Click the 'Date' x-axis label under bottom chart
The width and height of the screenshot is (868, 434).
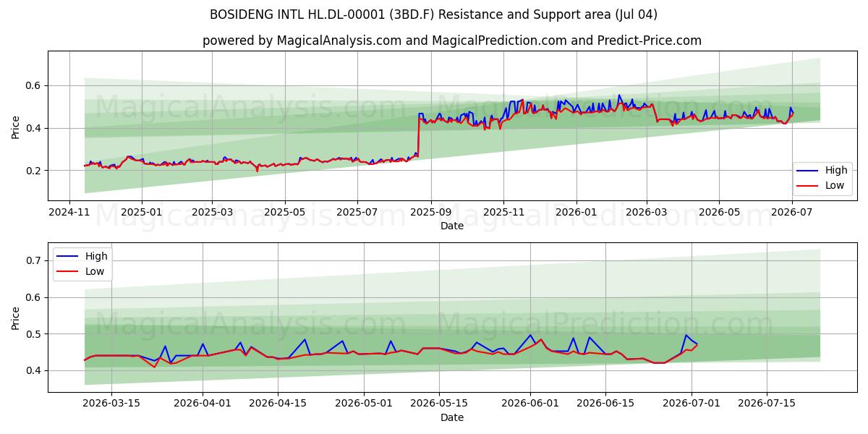[x=452, y=417]
